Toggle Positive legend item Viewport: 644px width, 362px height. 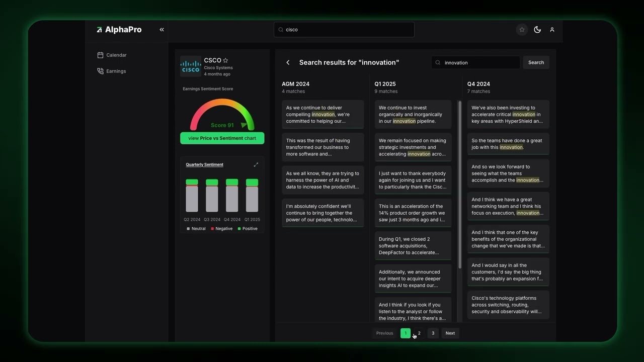coord(248,229)
